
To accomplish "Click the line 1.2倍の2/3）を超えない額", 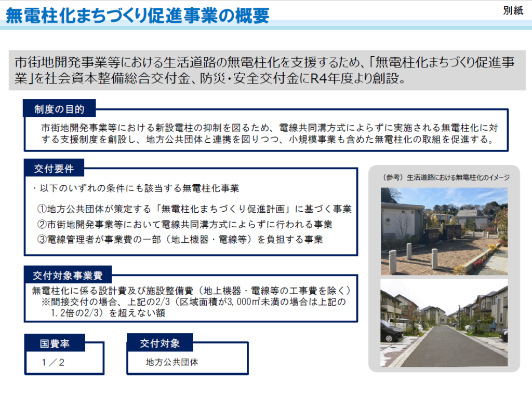I will 108,312.
